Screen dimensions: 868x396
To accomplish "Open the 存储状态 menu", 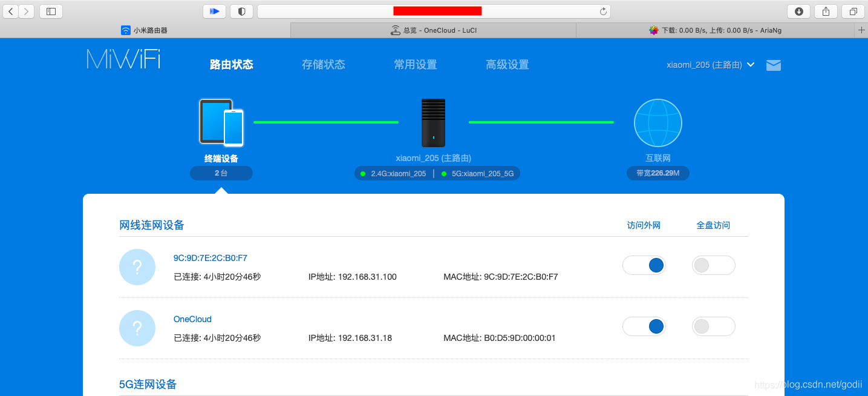I will [x=323, y=65].
